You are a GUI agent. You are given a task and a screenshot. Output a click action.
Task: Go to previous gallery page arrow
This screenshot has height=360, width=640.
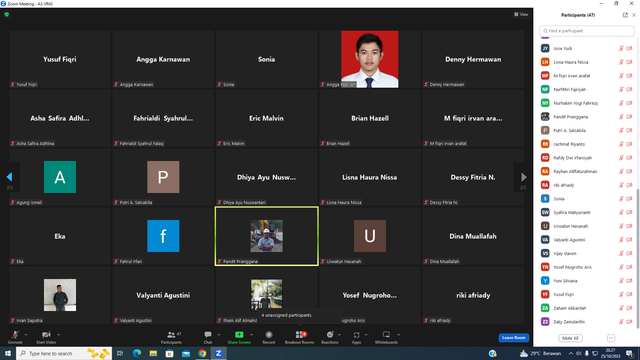coord(9,177)
